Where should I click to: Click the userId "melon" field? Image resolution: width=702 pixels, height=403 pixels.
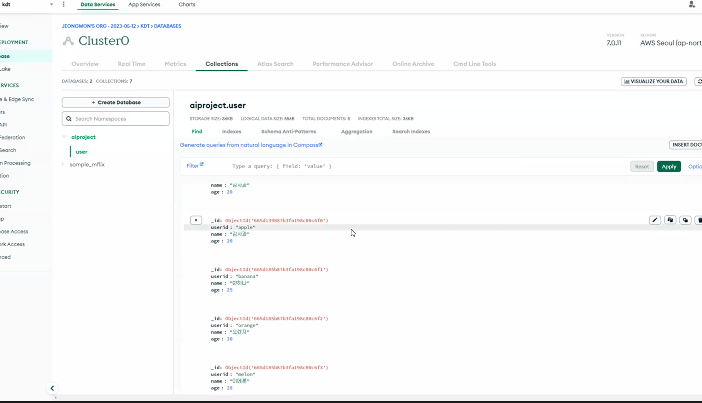(x=233, y=374)
